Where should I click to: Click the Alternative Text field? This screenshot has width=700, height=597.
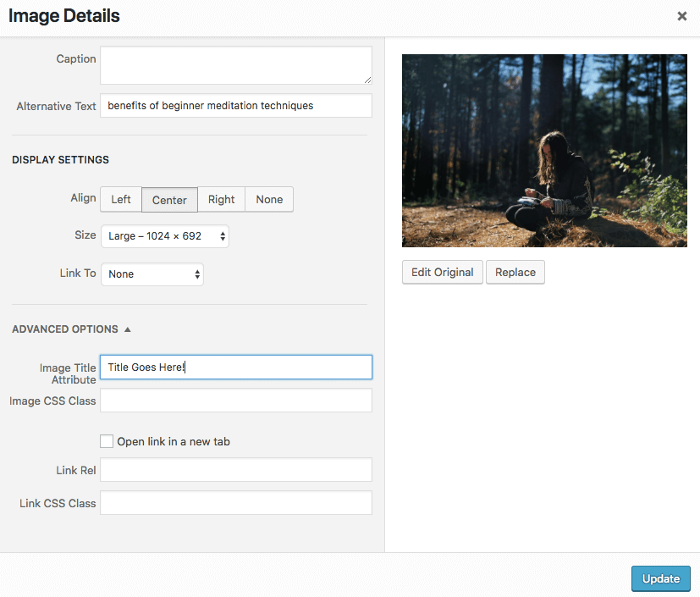(235, 106)
